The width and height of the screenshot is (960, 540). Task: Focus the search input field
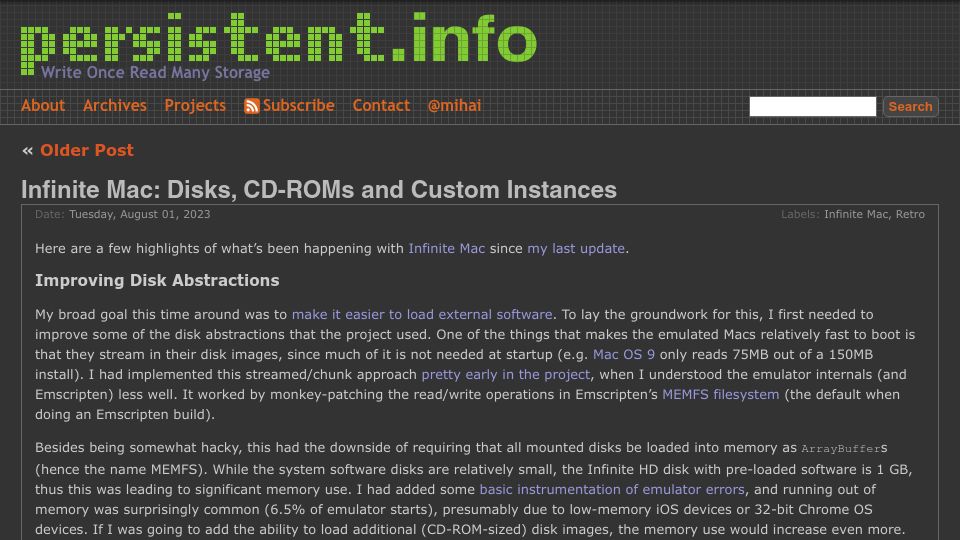point(812,107)
